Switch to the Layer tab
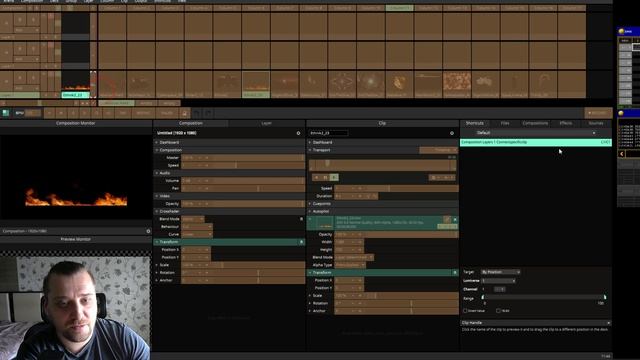This screenshot has width=640, height=360. coord(267,123)
